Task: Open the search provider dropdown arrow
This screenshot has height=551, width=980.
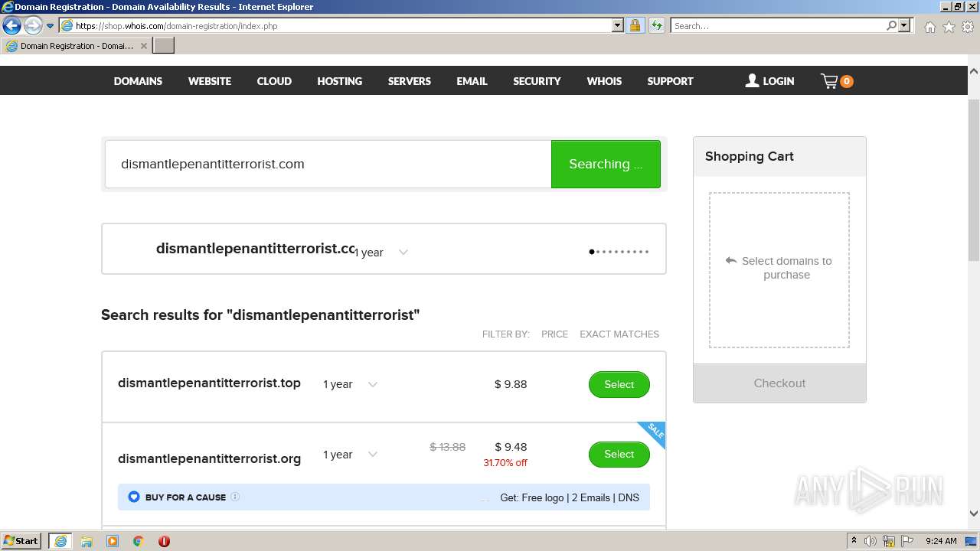Action: 904,25
